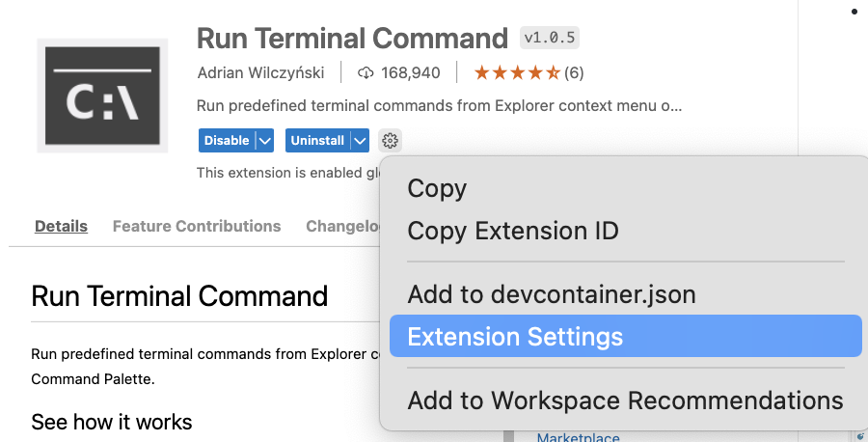The height and width of the screenshot is (442, 868).
Task: Disable the Run Terminal Command extension
Action: tap(227, 141)
